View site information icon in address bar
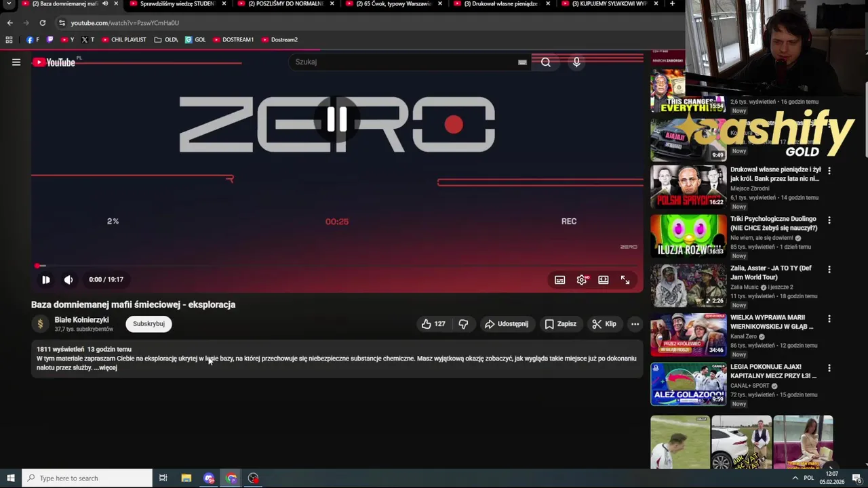Screen dimensions: 868x488 point(62,23)
